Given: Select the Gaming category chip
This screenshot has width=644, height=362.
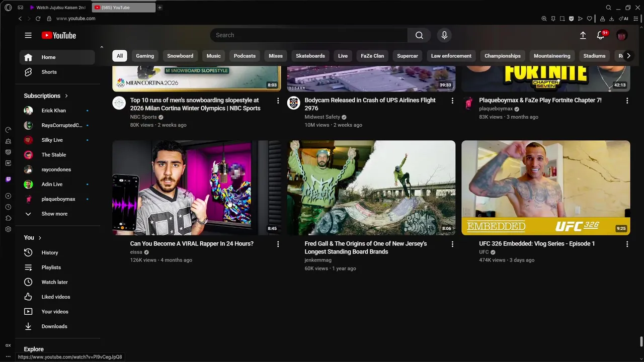Looking at the screenshot, I should tap(145, 56).
